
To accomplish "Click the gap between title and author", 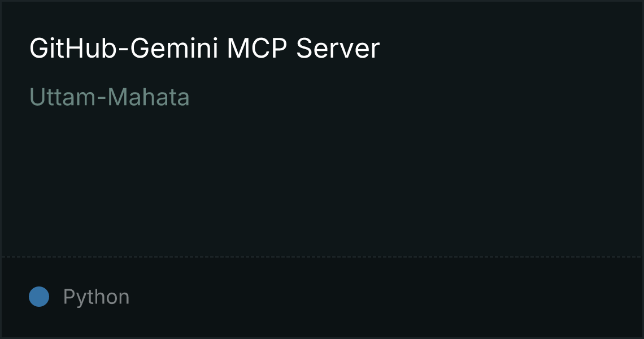I will pos(206,73).
